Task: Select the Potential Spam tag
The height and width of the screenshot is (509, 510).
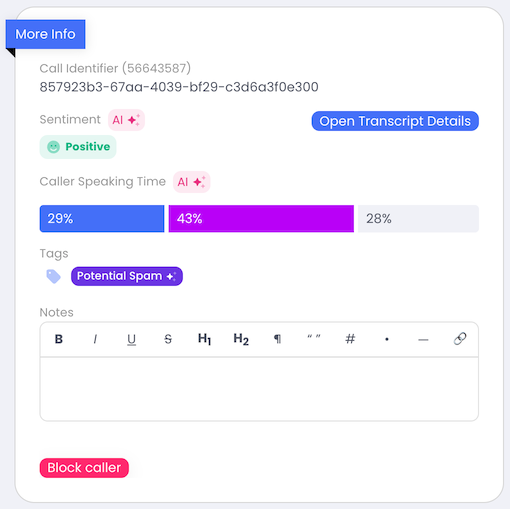Action: point(127,276)
